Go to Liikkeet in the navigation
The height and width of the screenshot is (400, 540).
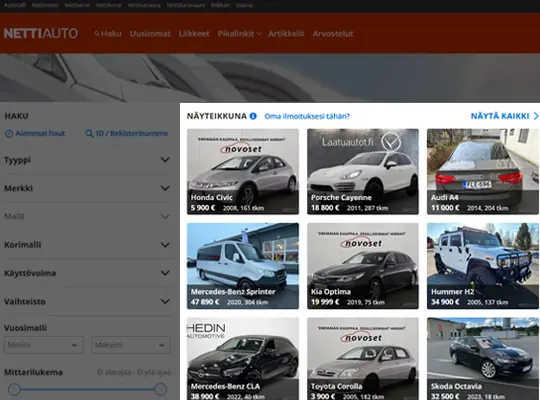(194, 34)
